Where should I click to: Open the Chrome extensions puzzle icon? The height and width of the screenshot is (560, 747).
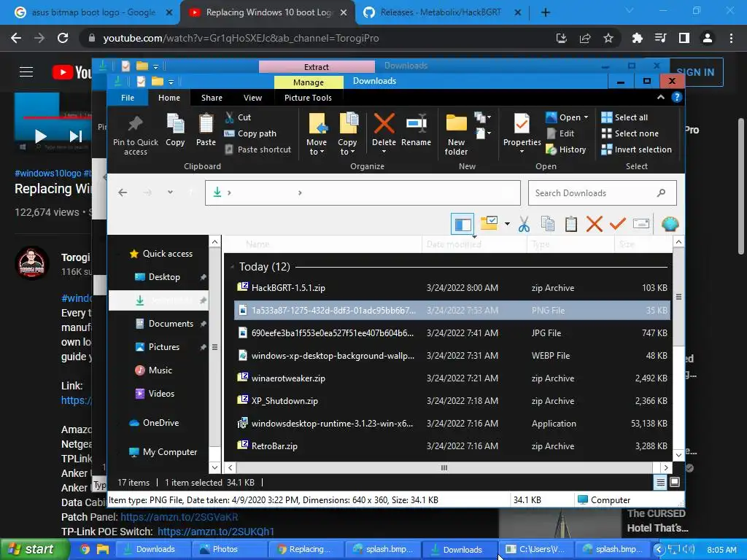[x=637, y=38]
